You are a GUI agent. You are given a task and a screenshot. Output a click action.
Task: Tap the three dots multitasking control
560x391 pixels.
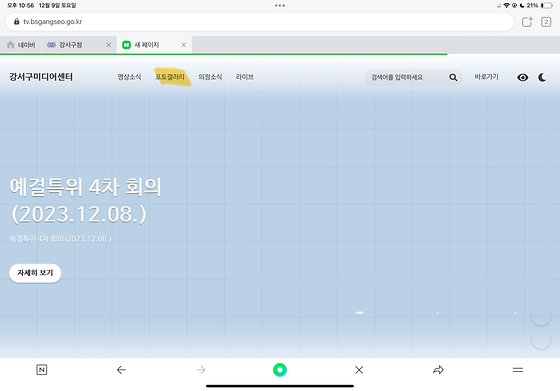280,5
